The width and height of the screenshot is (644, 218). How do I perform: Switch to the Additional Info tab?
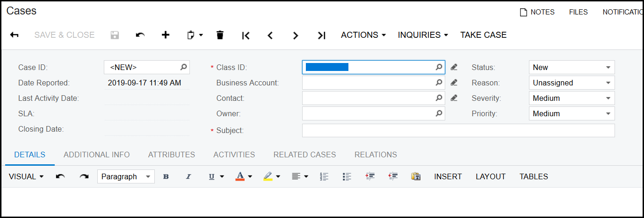tap(97, 155)
